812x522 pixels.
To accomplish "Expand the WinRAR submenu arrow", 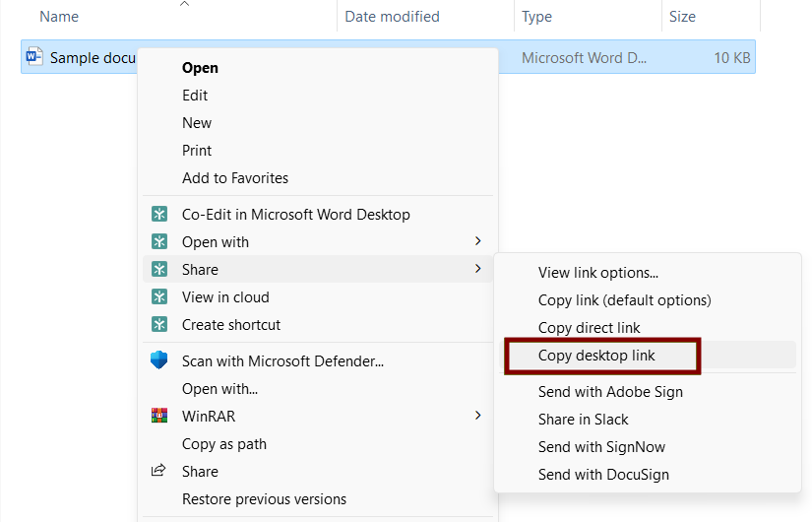I will pos(478,416).
